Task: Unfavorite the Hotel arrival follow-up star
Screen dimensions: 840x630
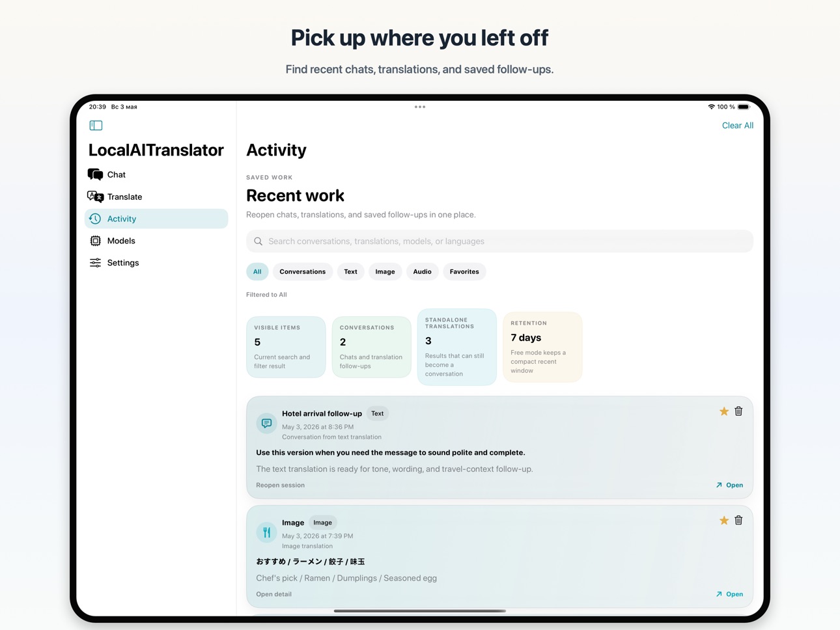Action: (x=723, y=411)
